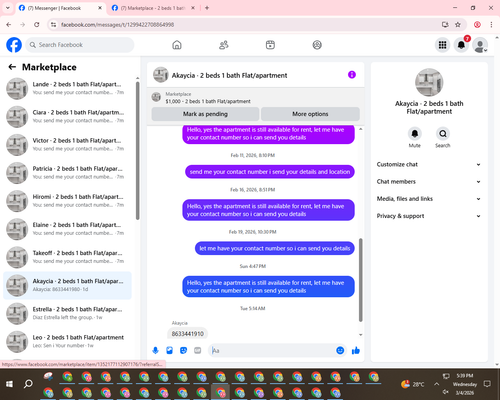Send a thumbs up like

tap(356, 350)
